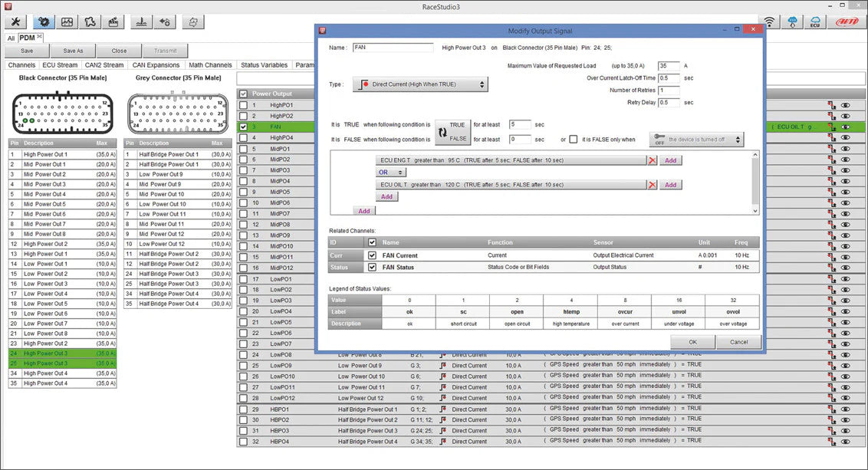Click the ECU cloud icon
The width and height of the screenshot is (868, 470).
[816, 21]
